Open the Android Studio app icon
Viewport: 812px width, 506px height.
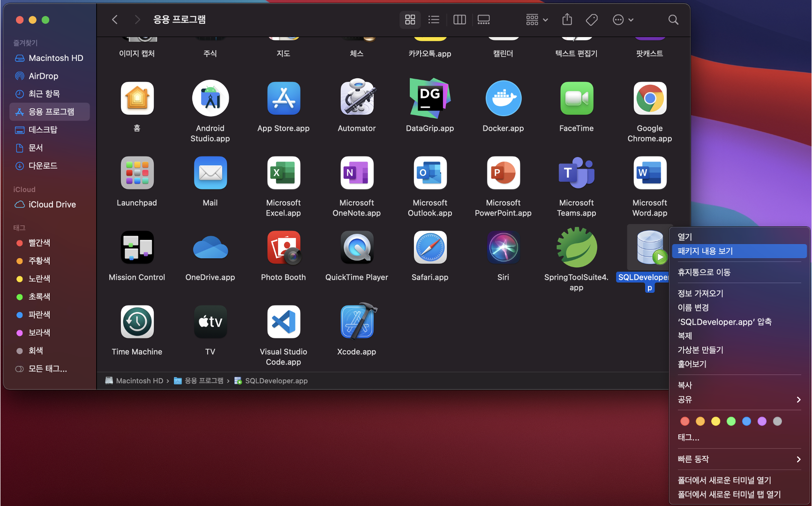[210, 98]
